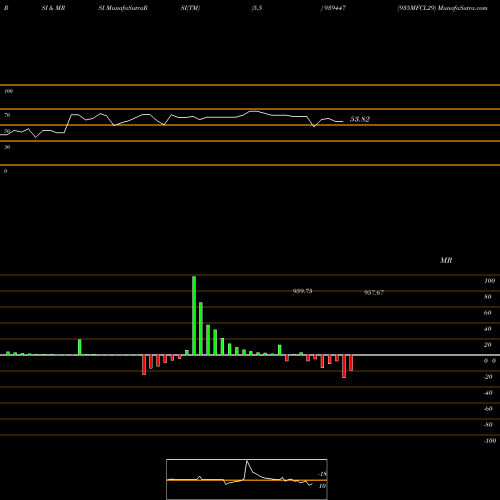
Task: Click the 60 label on MR axis
Action: point(488,313)
